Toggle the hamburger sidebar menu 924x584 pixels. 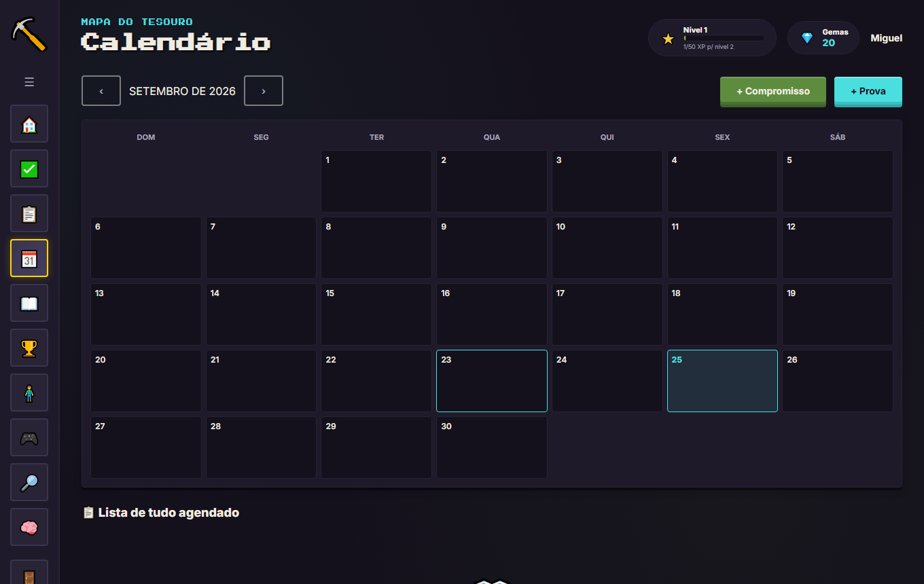click(x=29, y=82)
